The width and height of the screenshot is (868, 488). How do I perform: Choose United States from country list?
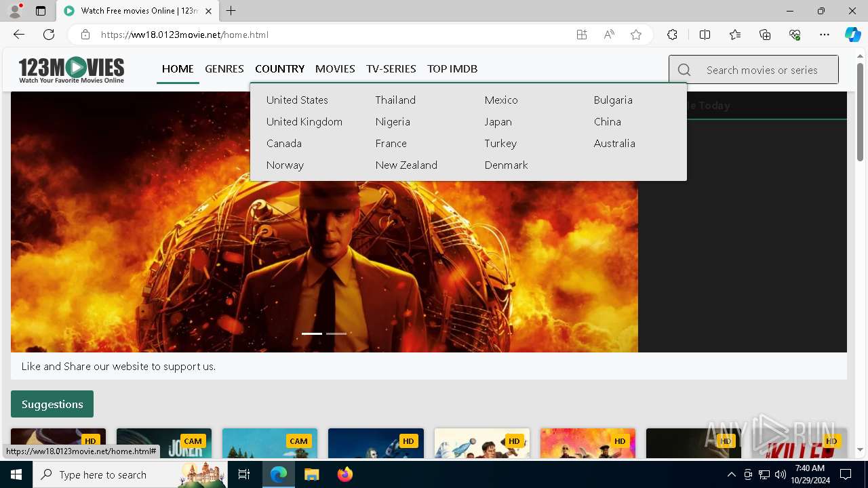[297, 100]
